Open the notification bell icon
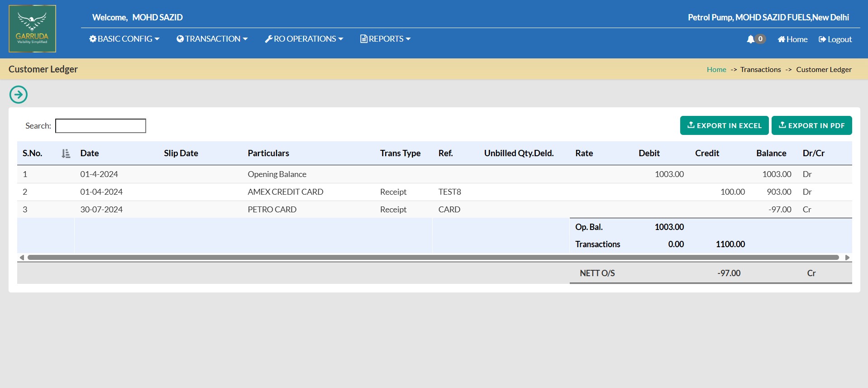Image resolution: width=868 pixels, height=388 pixels. point(751,39)
